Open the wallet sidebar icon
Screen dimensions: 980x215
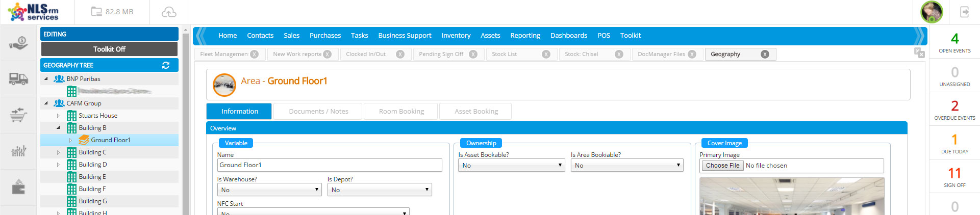(18, 187)
